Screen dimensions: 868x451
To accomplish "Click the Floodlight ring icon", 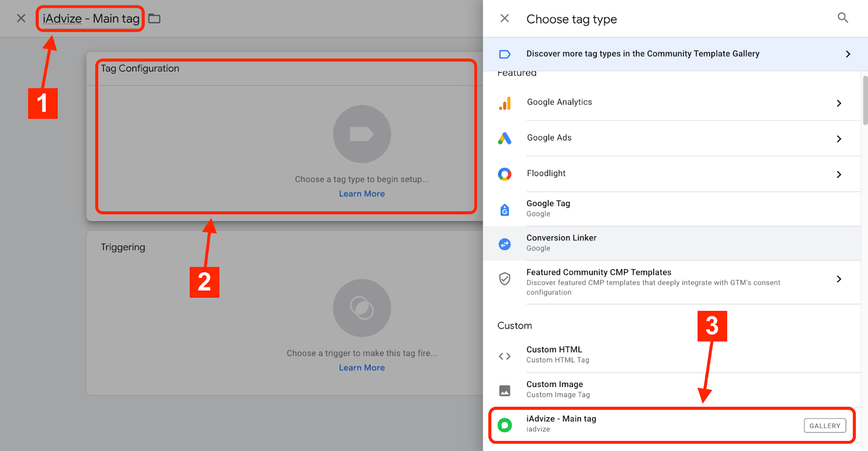I will click(505, 174).
